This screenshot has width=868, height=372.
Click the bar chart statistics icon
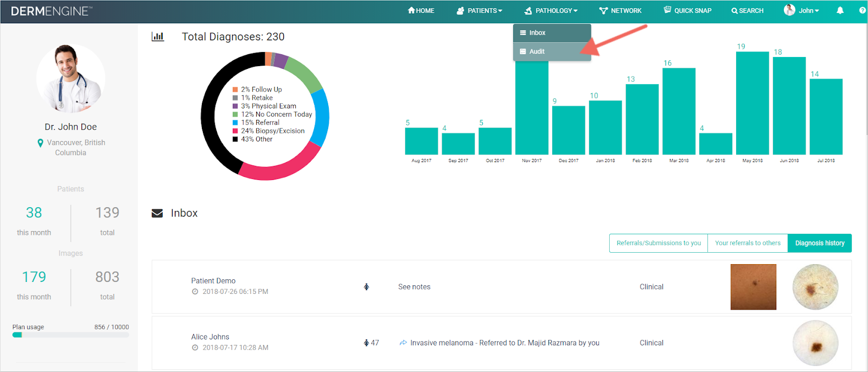pos(158,36)
